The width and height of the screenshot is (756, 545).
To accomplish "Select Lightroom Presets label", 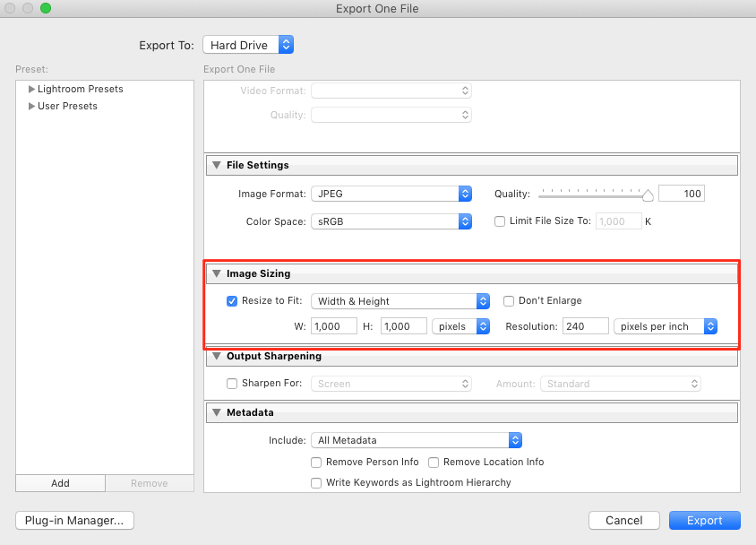I will [x=81, y=89].
